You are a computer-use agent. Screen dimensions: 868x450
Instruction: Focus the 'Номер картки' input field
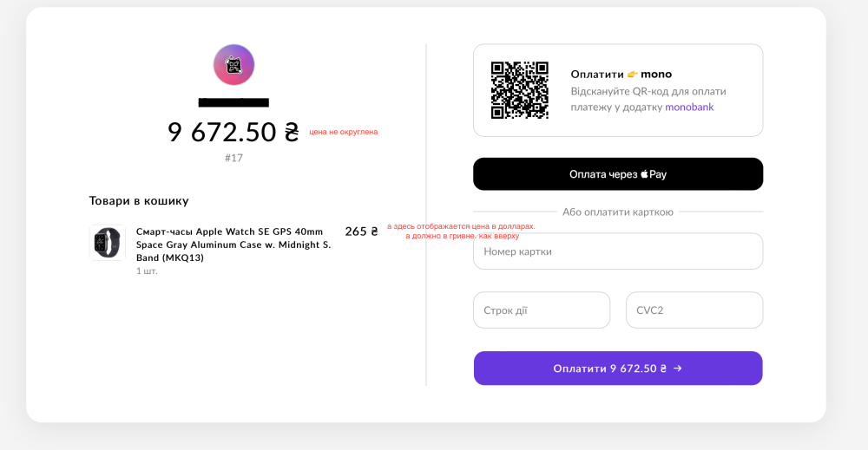[618, 251]
